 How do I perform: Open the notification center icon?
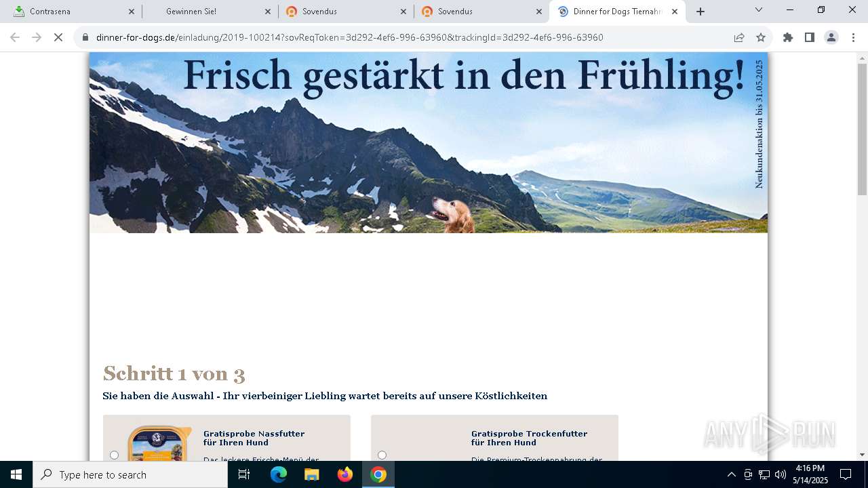pos(846,474)
